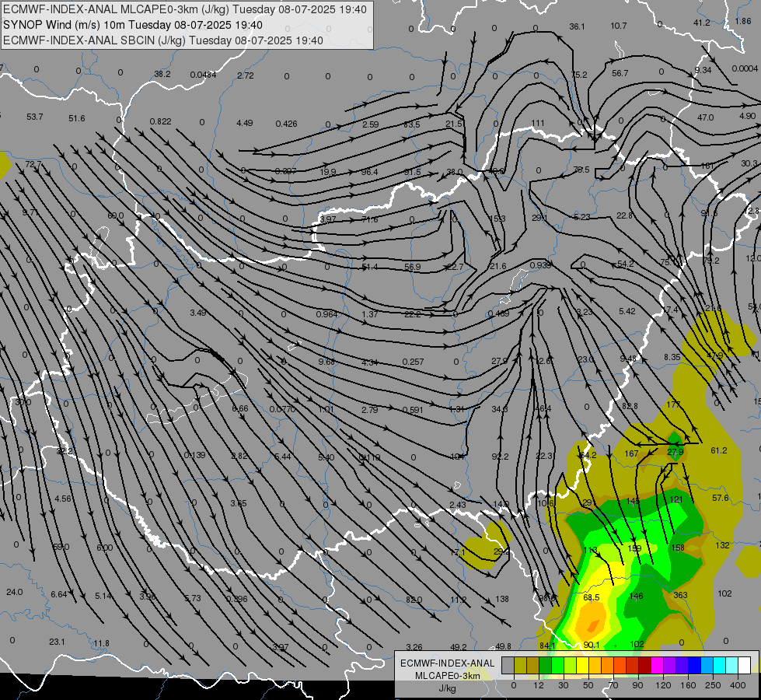This screenshot has height=700, width=761.
Task: Click the map value 90.1
Action: click(592, 645)
